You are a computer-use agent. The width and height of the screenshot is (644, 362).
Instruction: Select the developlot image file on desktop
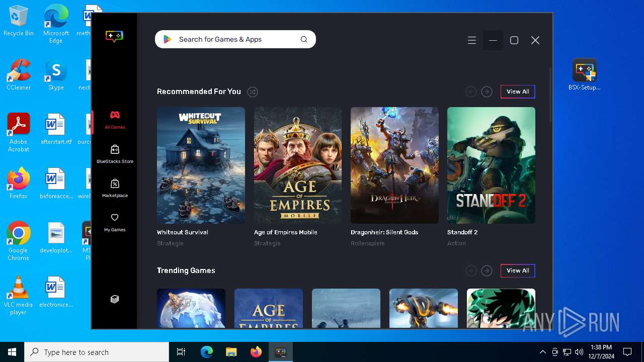[x=56, y=238]
